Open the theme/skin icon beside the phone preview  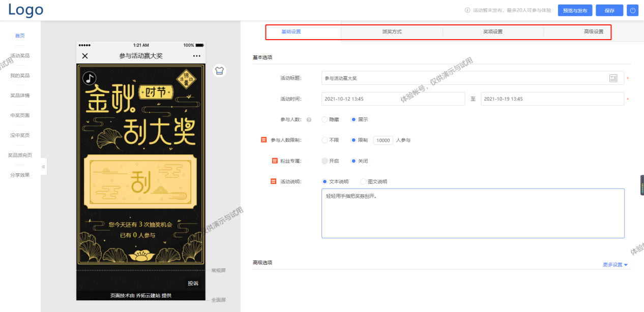click(219, 71)
